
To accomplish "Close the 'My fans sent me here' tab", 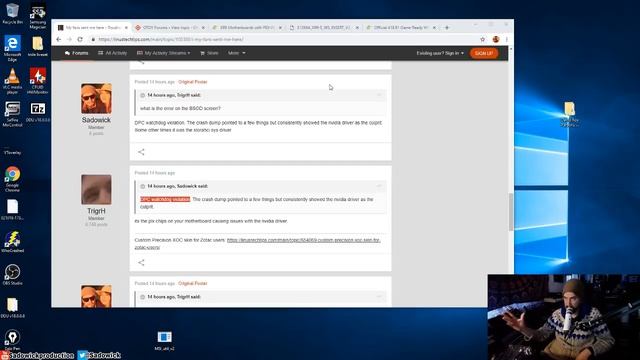I will coord(126,27).
